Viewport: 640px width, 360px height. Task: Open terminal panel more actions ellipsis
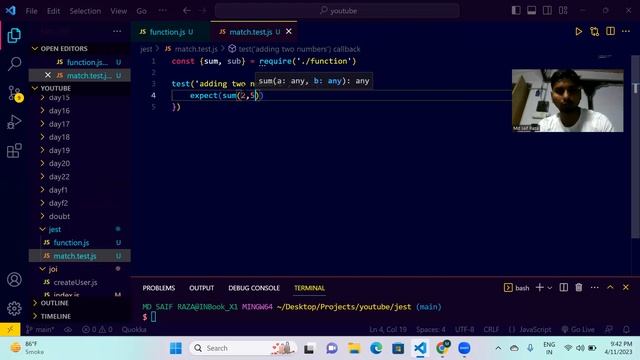coord(594,288)
